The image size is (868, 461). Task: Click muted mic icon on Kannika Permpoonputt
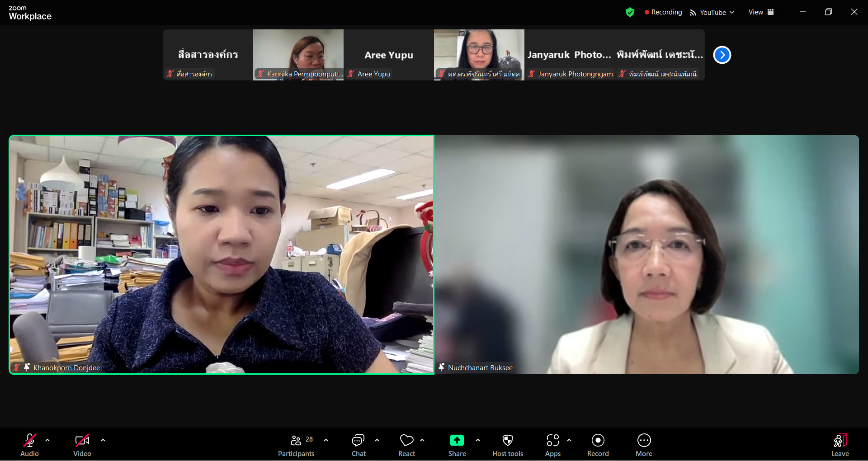pos(260,74)
